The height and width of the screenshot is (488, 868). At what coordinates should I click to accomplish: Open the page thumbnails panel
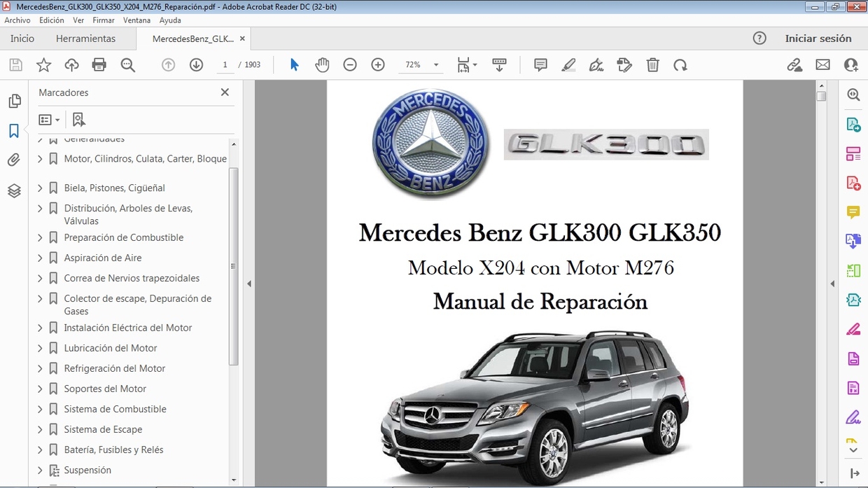(15, 100)
